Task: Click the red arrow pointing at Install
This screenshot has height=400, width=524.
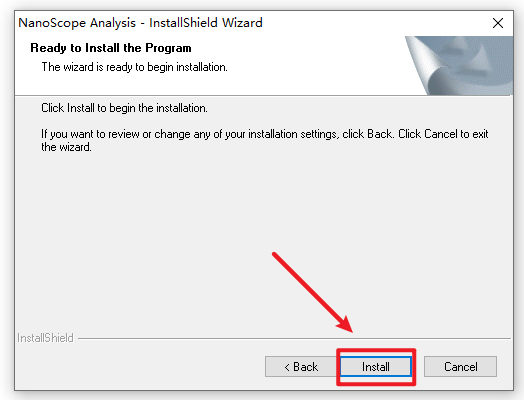Action: [312, 292]
